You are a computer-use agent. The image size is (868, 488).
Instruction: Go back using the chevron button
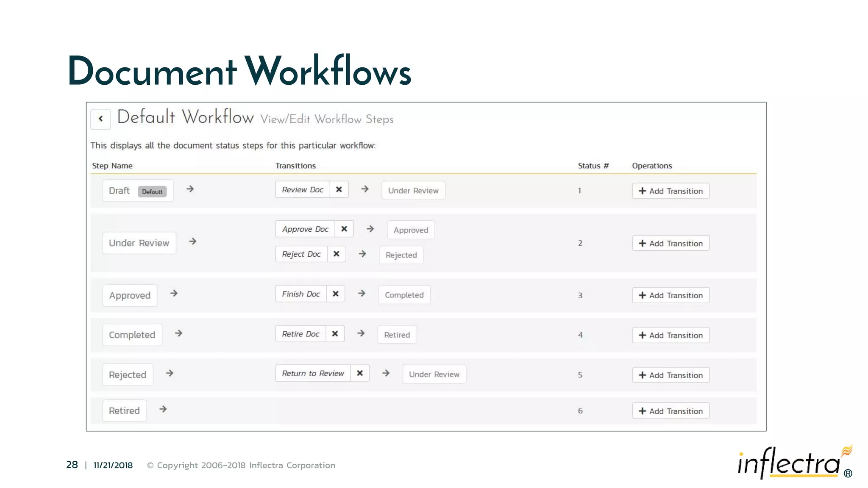click(100, 119)
